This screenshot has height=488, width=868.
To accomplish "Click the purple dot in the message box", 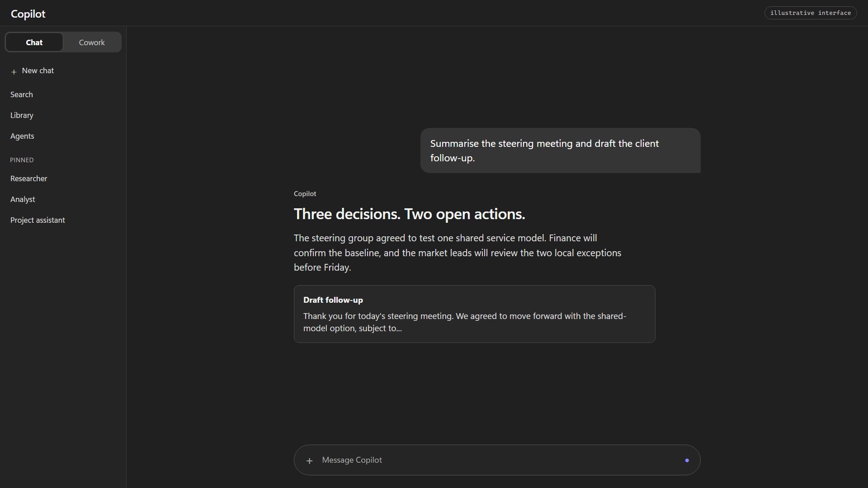I will 687,460.
